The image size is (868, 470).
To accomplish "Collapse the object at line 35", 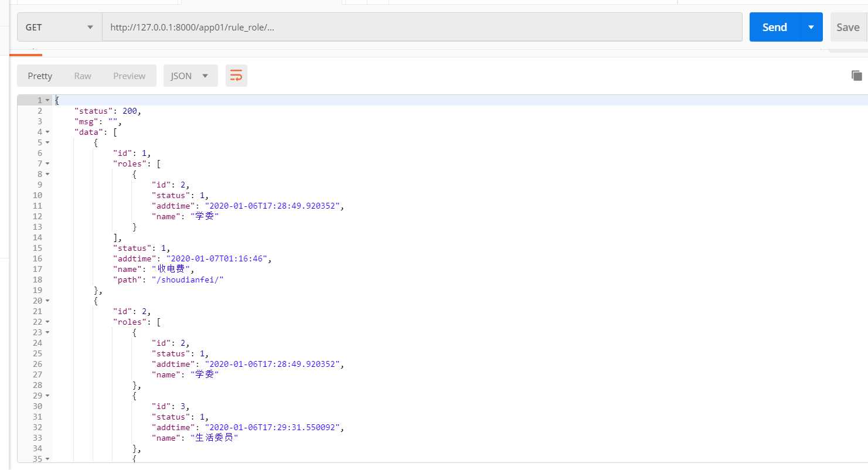I will click(47, 459).
